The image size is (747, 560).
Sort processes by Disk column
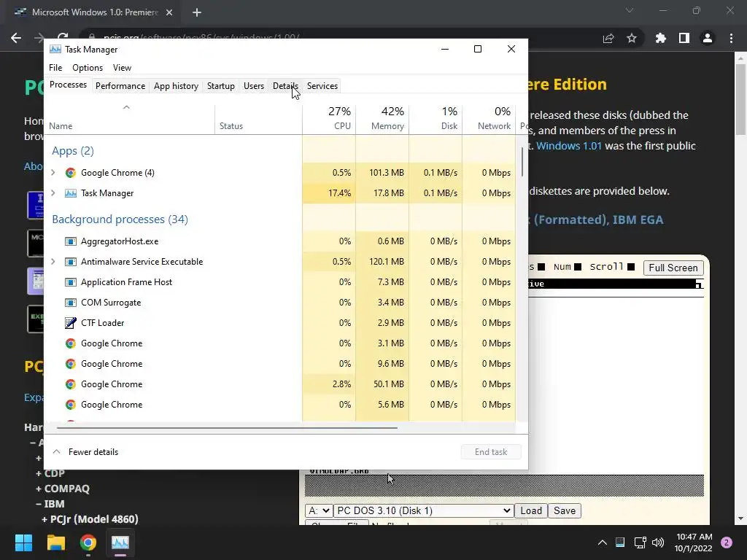coord(436,118)
